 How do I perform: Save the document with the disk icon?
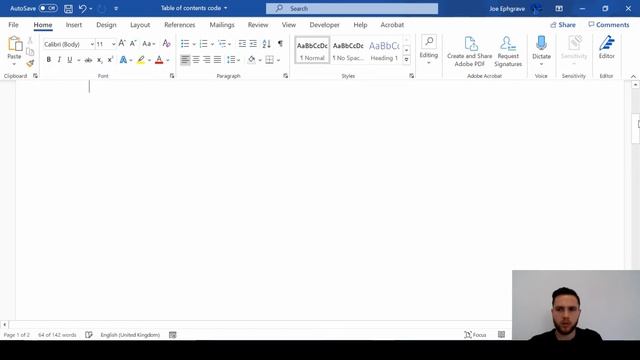pos(68,9)
